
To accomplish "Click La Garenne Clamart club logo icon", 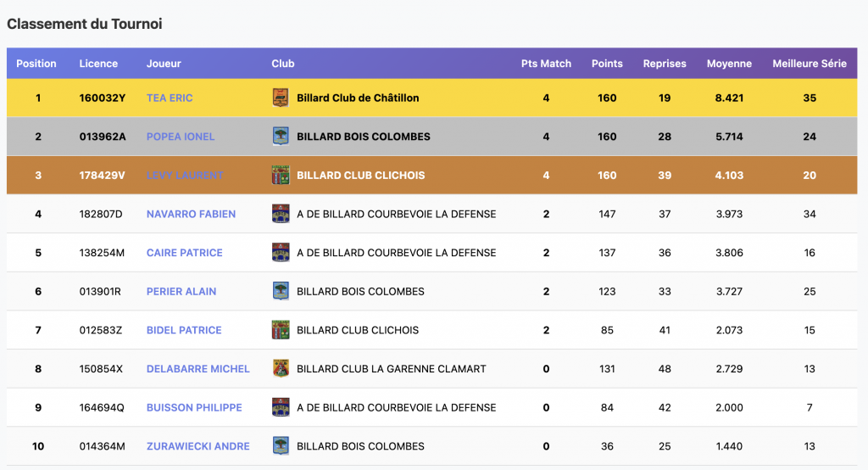I will pyautogui.click(x=281, y=369).
